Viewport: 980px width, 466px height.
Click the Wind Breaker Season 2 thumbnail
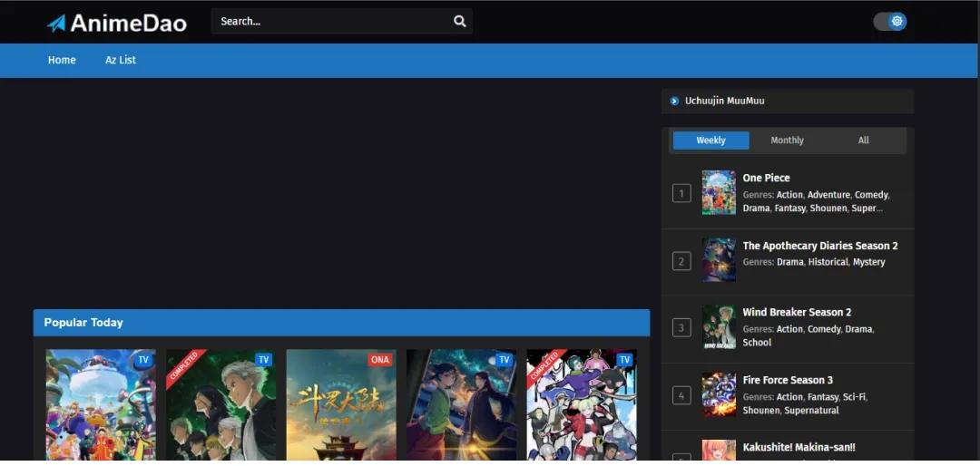(x=719, y=327)
